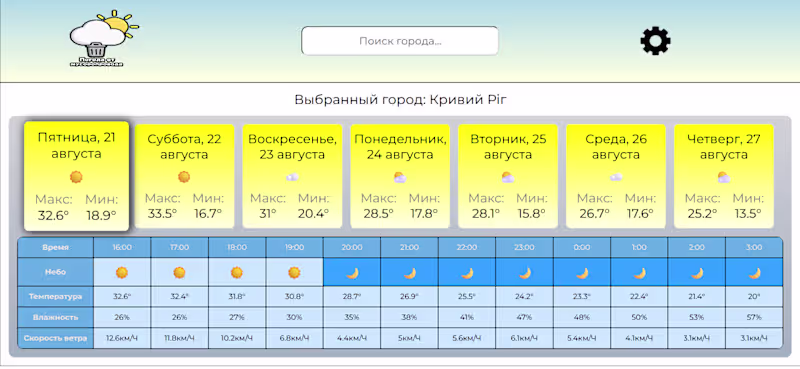Click partly cloudy icon on Tuesday card
Image resolution: width=800 pixels, height=369 pixels.
pos(508,177)
